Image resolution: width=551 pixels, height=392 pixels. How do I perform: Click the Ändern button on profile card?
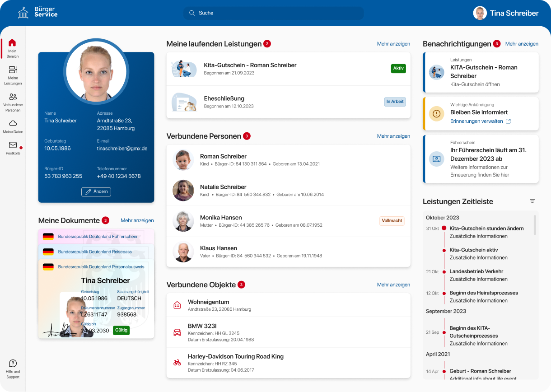point(96,192)
